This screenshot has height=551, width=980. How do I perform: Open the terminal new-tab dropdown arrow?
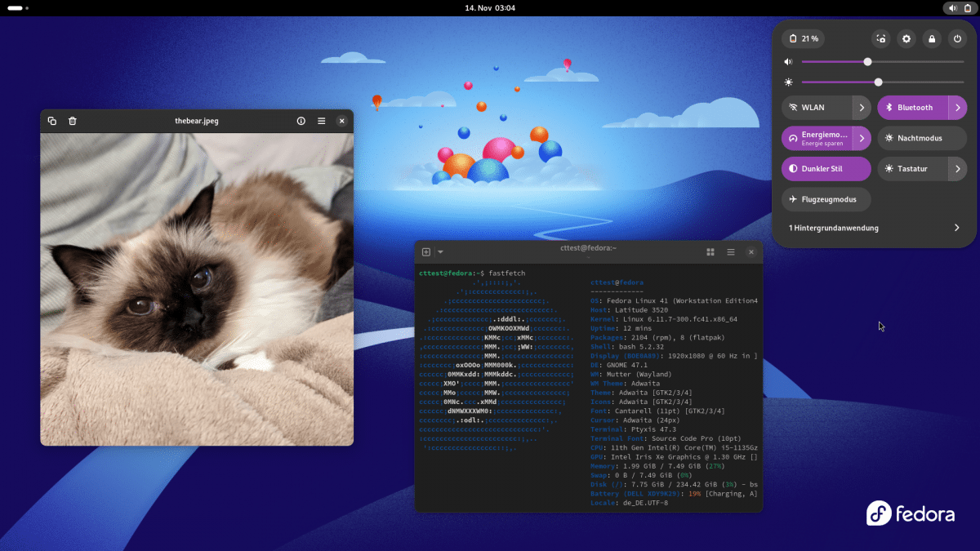[x=440, y=252]
